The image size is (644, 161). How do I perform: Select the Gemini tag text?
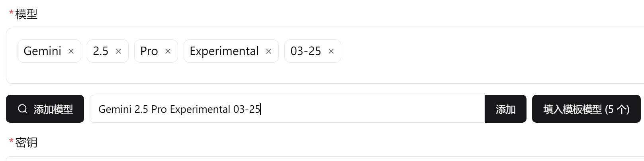[x=42, y=51]
